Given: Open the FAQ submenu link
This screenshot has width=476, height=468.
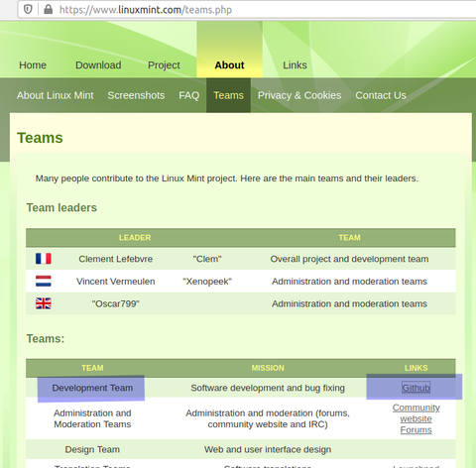Looking at the screenshot, I should 188,95.
